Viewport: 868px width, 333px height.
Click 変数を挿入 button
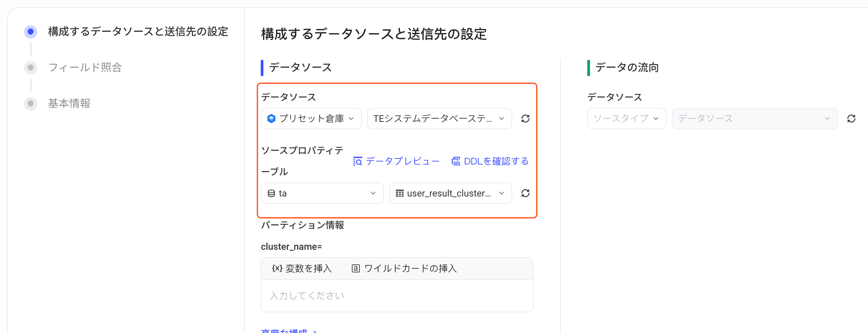tap(302, 268)
